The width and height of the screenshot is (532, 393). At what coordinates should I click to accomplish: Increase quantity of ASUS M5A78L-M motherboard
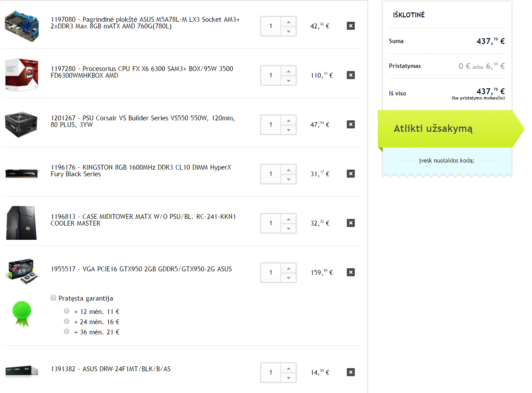(x=288, y=22)
